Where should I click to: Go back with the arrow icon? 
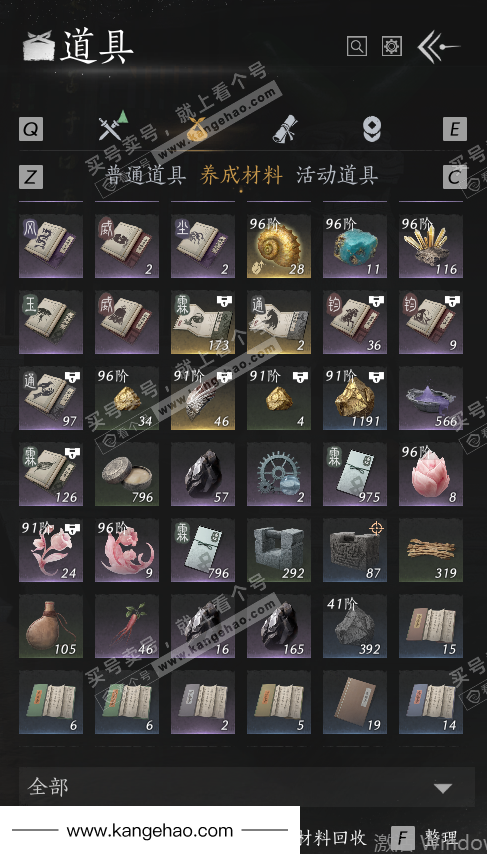coord(439,47)
